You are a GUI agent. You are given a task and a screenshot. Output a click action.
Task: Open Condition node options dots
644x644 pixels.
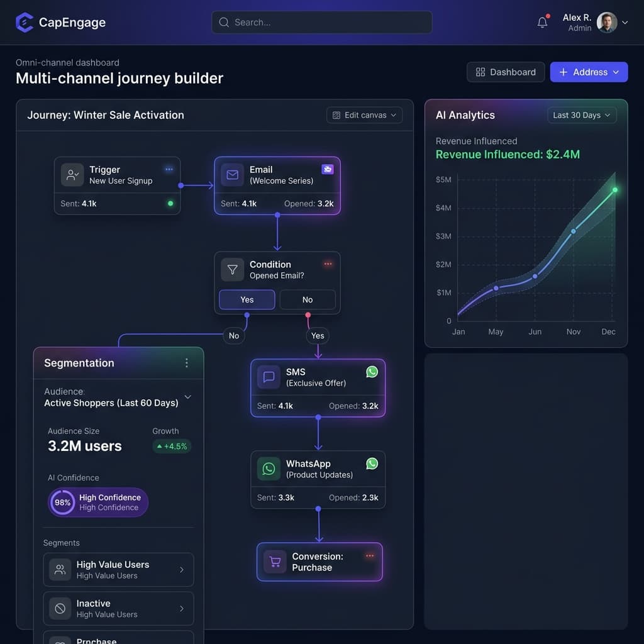328,264
